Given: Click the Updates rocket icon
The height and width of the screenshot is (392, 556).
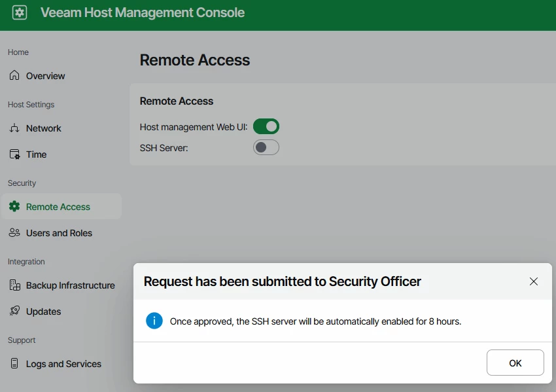Looking at the screenshot, I should (x=14, y=312).
